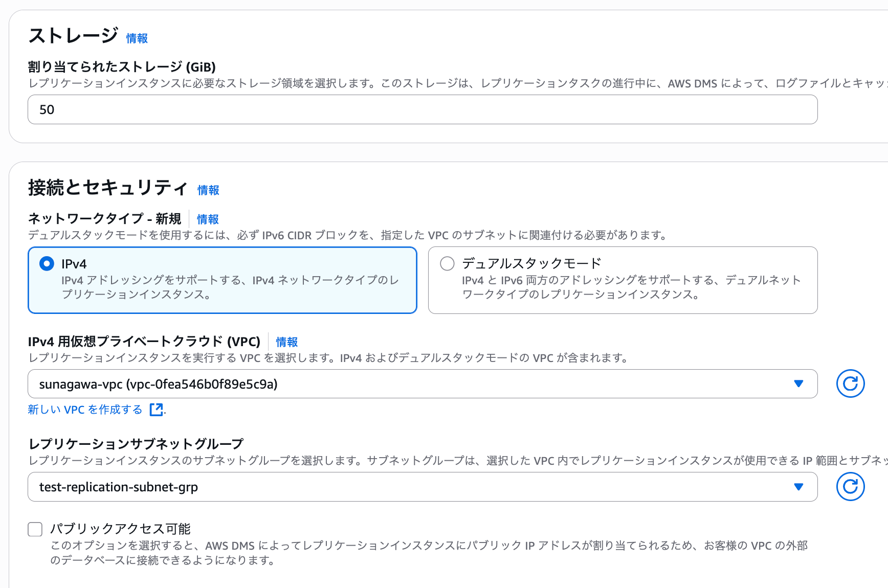This screenshot has width=888, height=588.
Task: Select the デュアルスタックモード radio option
Action: pyautogui.click(x=447, y=263)
